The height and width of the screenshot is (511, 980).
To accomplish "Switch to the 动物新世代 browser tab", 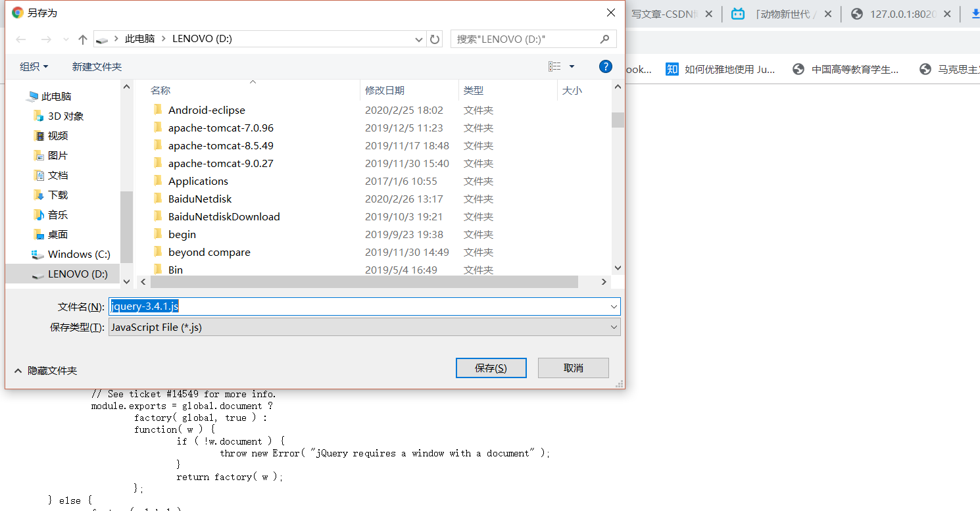I will point(786,12).
